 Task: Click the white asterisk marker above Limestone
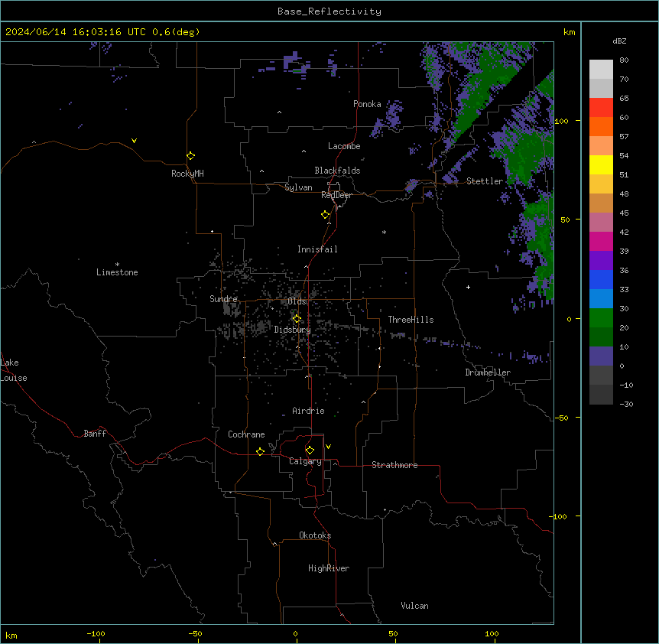tap(117, 265)
